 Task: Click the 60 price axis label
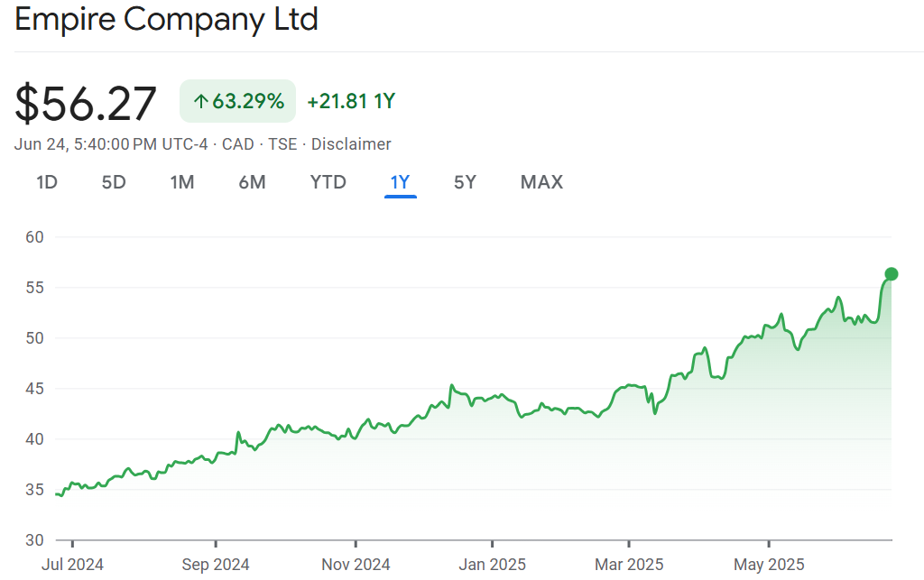coord(36,237)
